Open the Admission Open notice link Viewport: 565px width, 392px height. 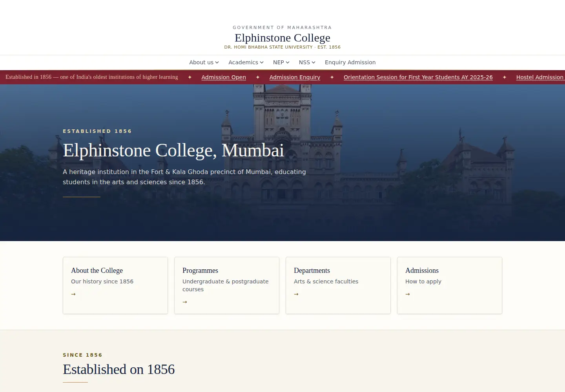[224, 77]
